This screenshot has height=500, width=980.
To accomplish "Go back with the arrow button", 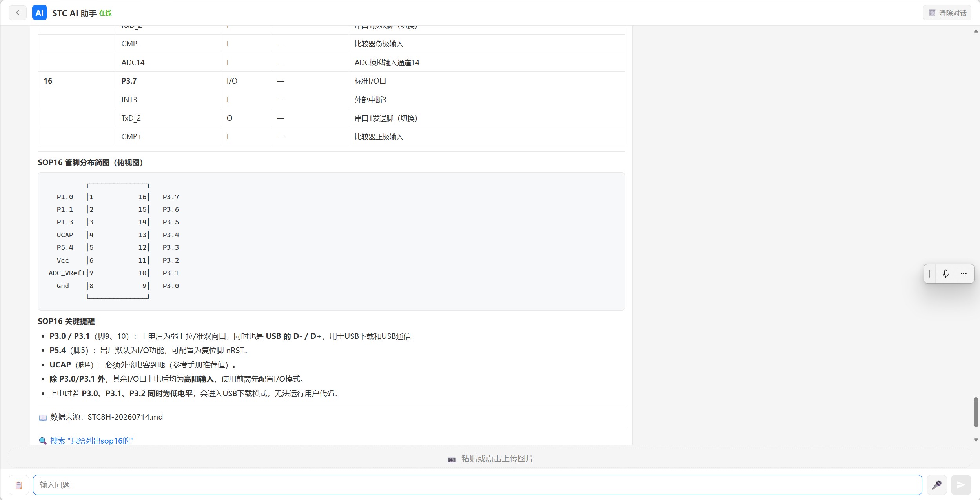I will click(x=18, y=13).
